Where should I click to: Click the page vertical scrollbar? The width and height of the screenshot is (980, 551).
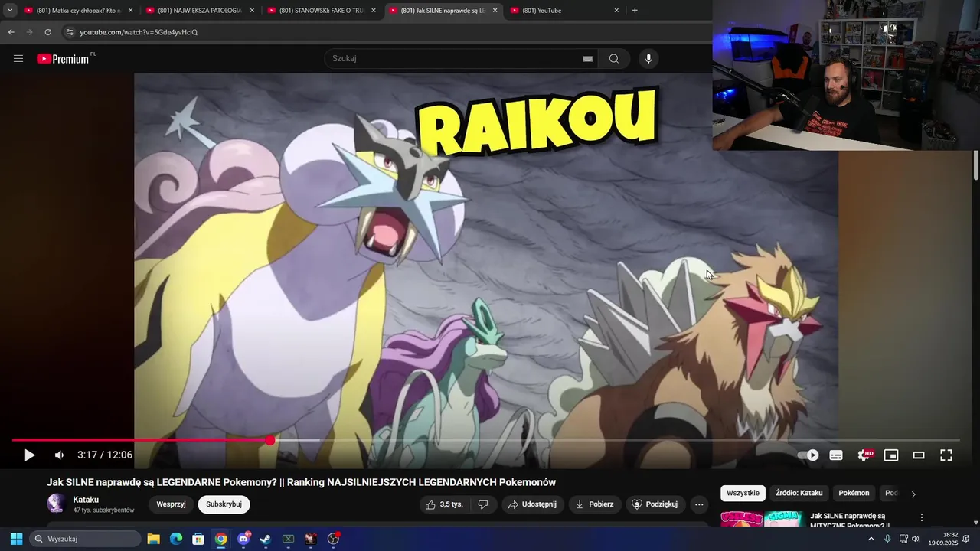pos(976,165)
